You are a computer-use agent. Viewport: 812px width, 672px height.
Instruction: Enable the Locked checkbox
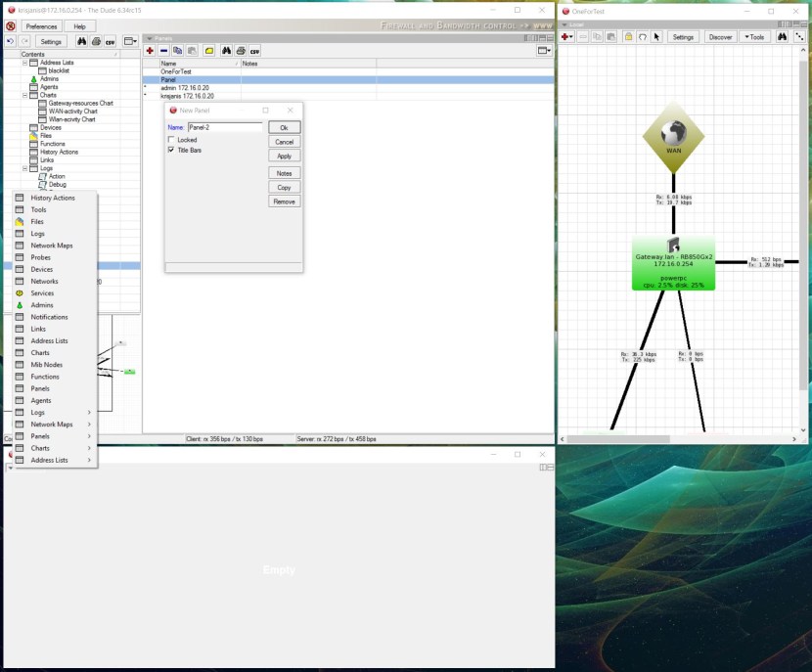point(171,140)
